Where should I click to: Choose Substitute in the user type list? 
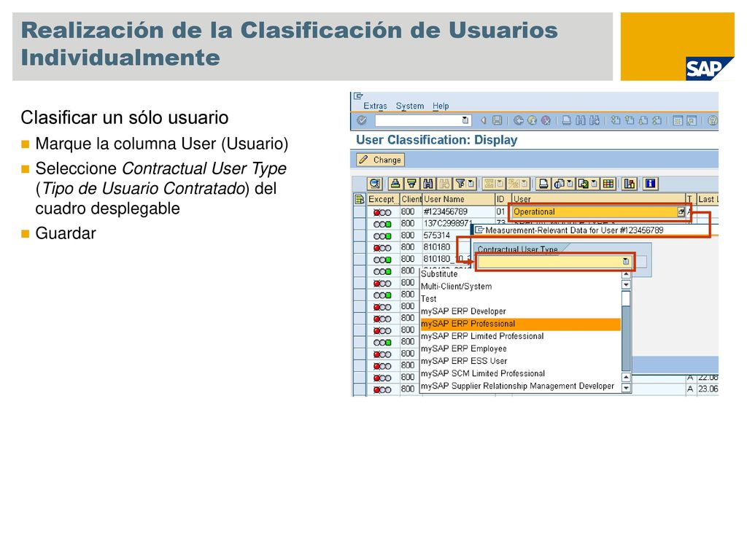click(x=521, y=274)
